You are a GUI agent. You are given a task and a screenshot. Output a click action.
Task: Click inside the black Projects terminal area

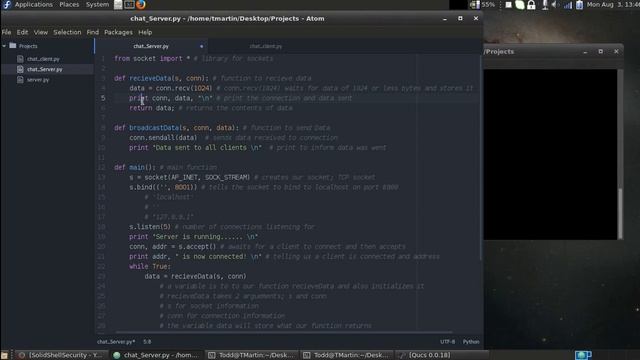click(550, 154)
